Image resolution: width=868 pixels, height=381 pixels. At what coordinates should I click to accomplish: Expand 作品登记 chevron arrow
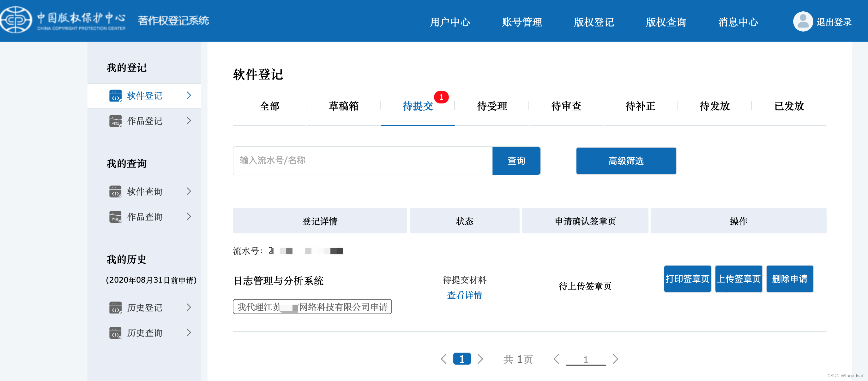coord(189,121)
